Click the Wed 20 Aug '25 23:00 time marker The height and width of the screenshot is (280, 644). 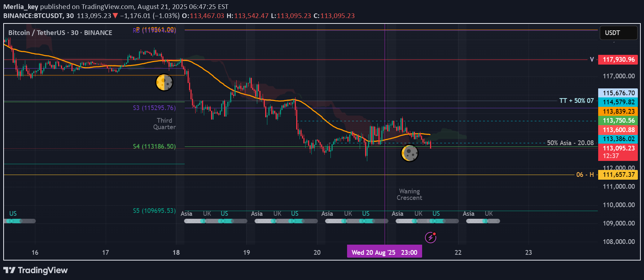point(385,252)
